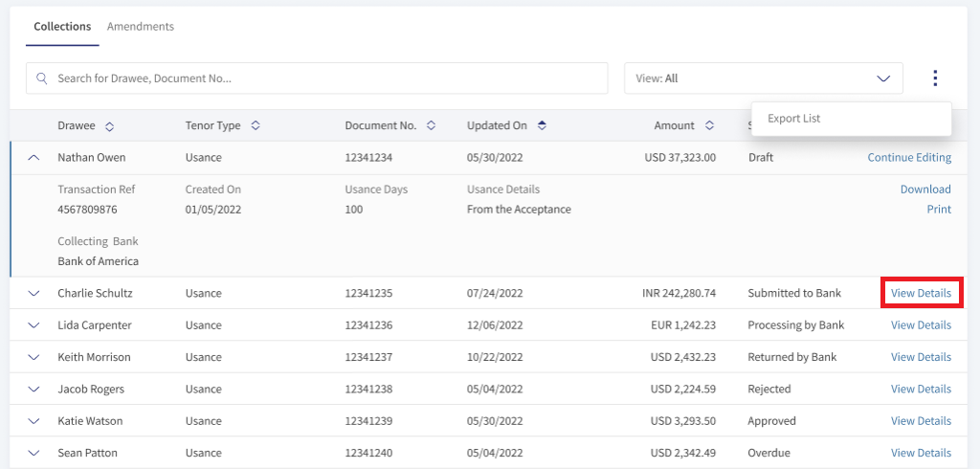Image resolution: width=980 pixels, height=469 pixels.
Task: Expand the Lida Carpenter row
Action: pyautogui.click(x=34, y=325)
